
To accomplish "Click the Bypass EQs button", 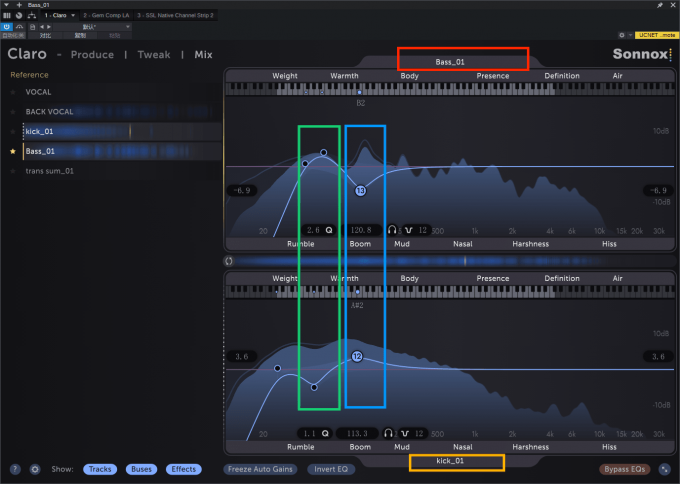I will [x=624, y=468].
